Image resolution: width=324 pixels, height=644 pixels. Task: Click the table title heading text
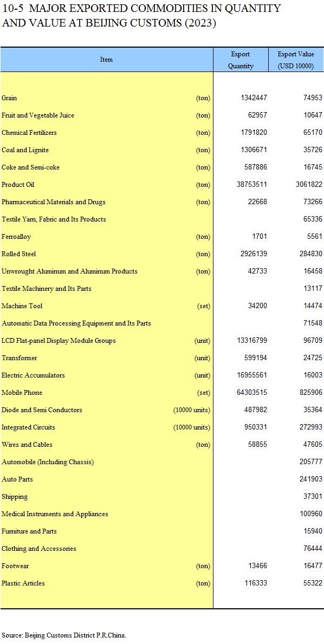pyautogui.click(x=141, y=15)
